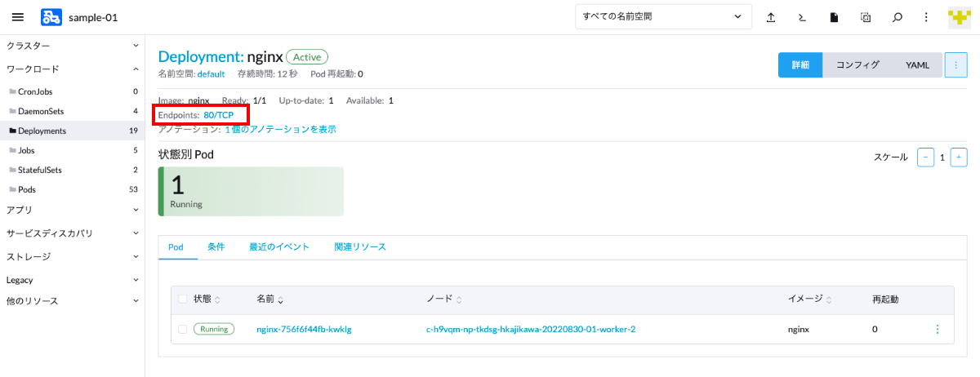
Task: Open the Deployment: breadcrumb link
Action: coord(201,57)
